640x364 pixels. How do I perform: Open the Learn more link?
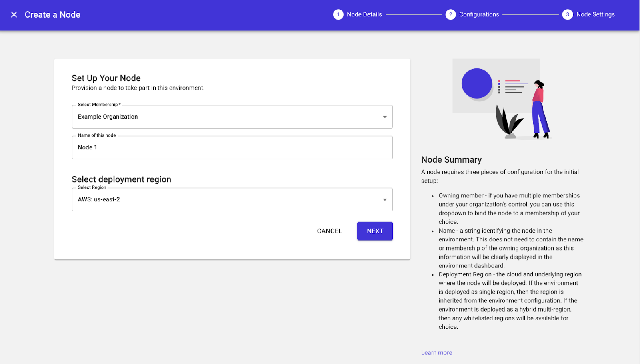(436, 352)
